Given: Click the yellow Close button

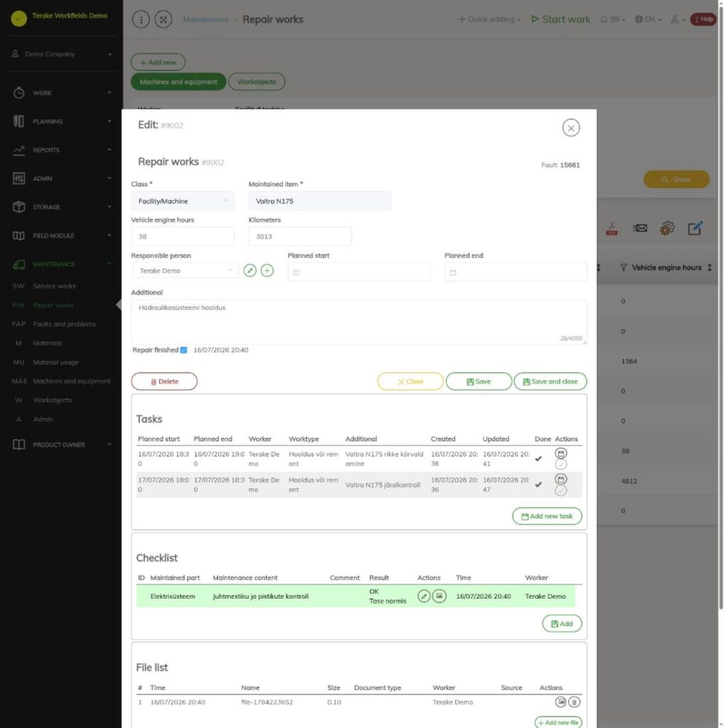Looking at the screenshot, I should coord(410,381).
